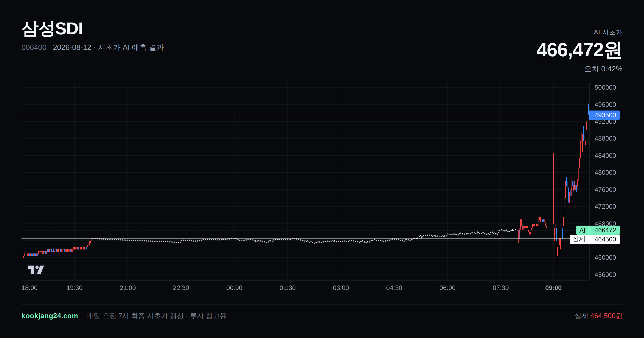Select the 삼성SDI title text
644x338 pixels.
[52, 29]
